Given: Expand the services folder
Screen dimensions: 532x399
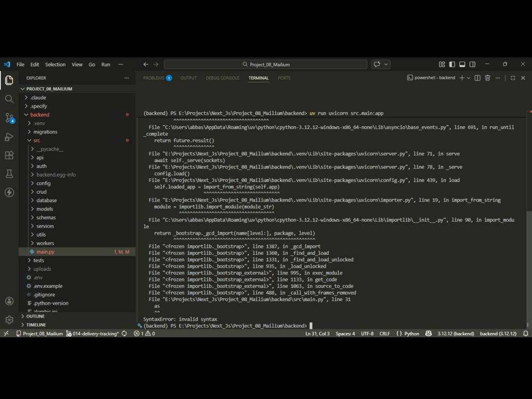Looking at the screenshot, I should coord(77,226).
